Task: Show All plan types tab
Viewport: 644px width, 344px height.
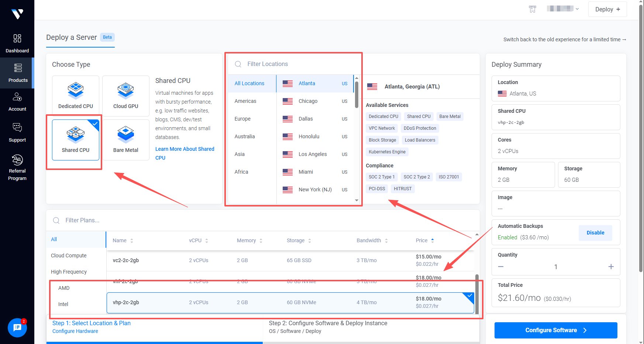Action: click(x=76, y=239)
